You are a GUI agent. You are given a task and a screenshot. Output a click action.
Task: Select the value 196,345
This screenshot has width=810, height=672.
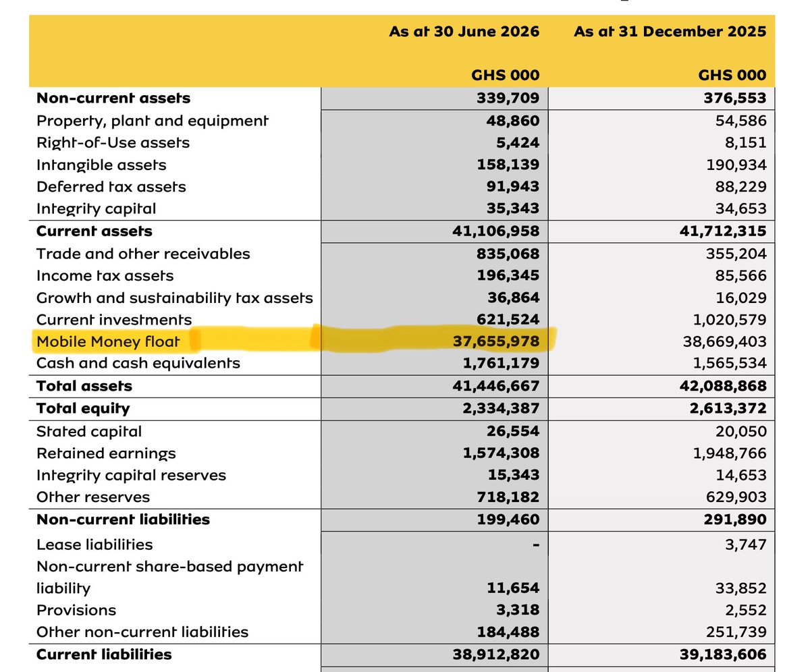509,276
